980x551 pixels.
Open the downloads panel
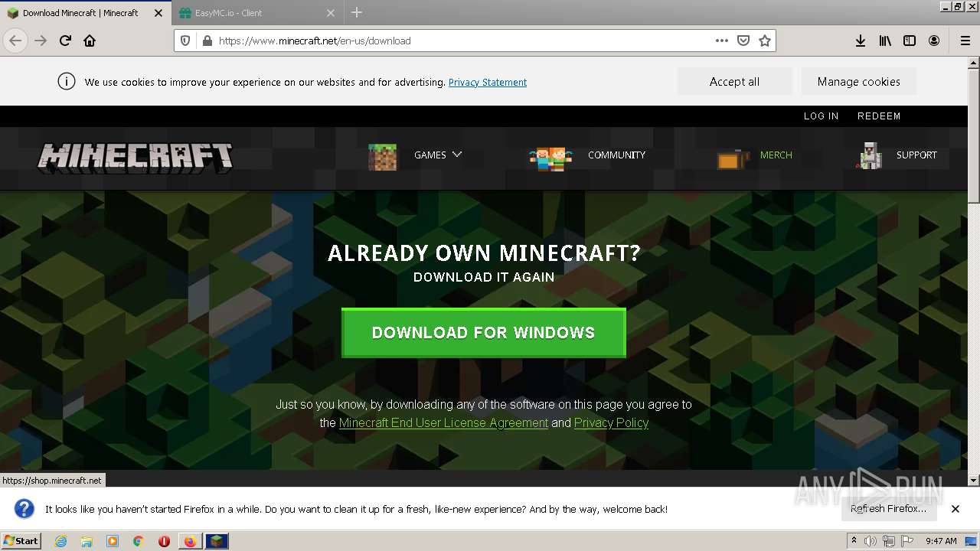pos(861,41)
